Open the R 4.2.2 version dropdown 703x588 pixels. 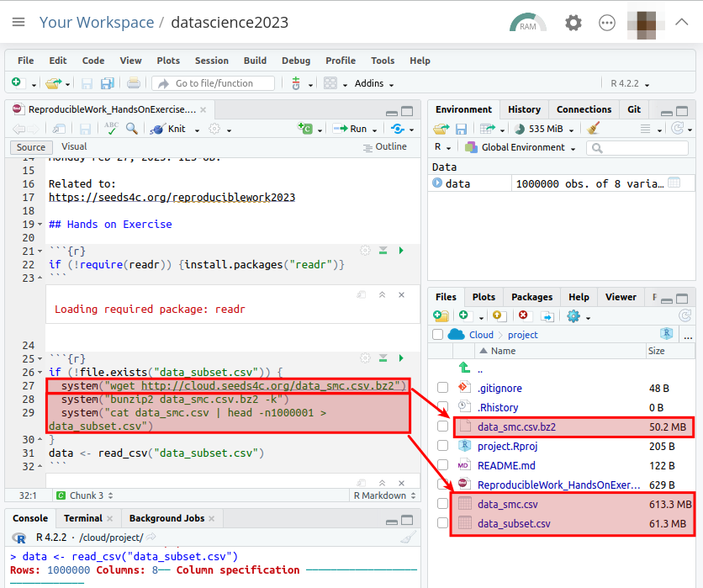point(630,83)
